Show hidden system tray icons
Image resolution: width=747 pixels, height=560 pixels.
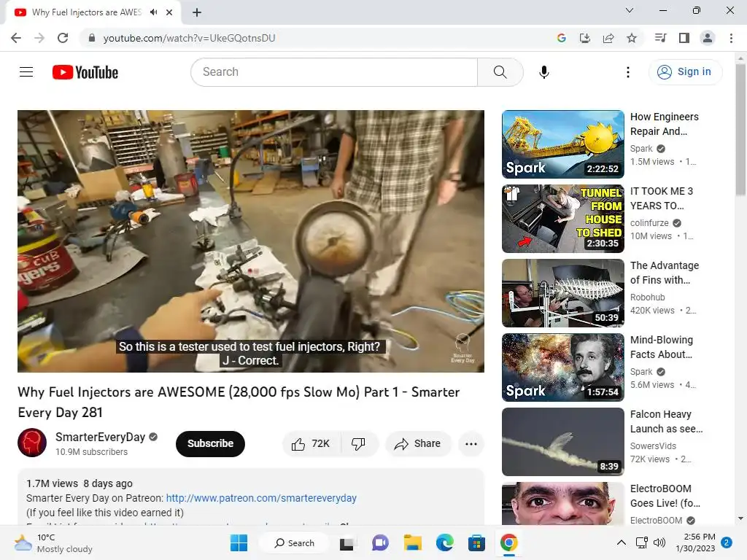pos(622,542)
